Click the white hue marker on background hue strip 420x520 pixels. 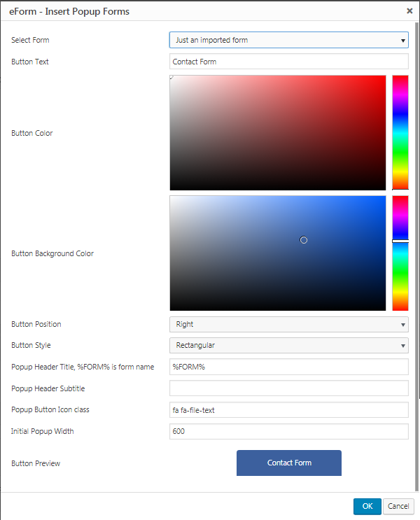[x=400, y=241]
